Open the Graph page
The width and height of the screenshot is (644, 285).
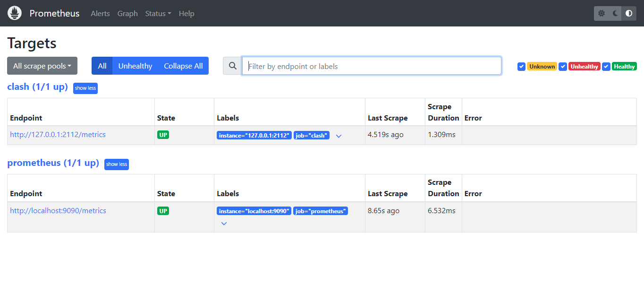(127, 13)
